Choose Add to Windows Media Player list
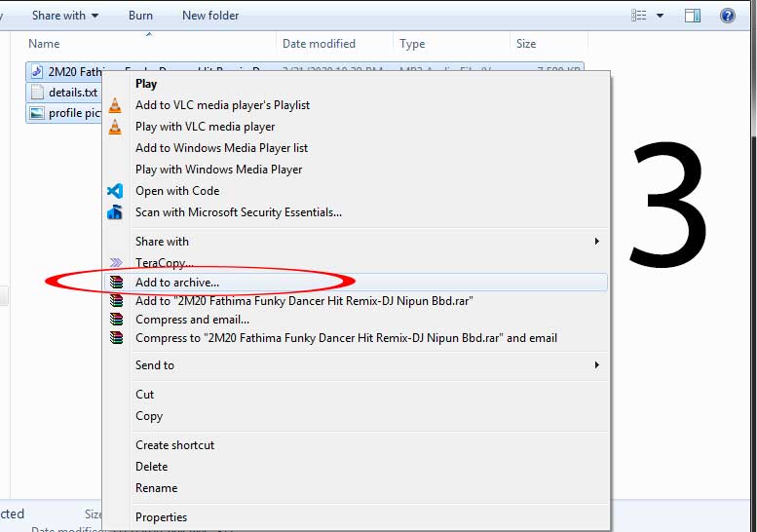Screen dimensions: 757x532 pyautogui.click(x=221, y=148)
